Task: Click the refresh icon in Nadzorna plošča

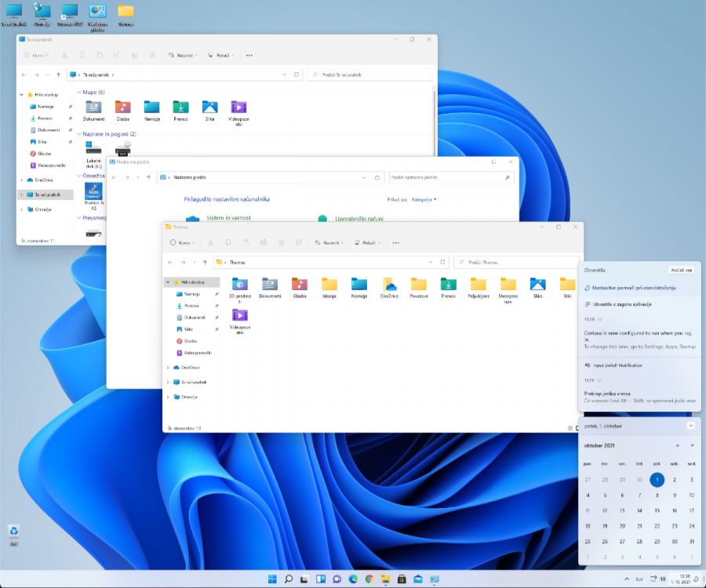Action: coord(379,178)
